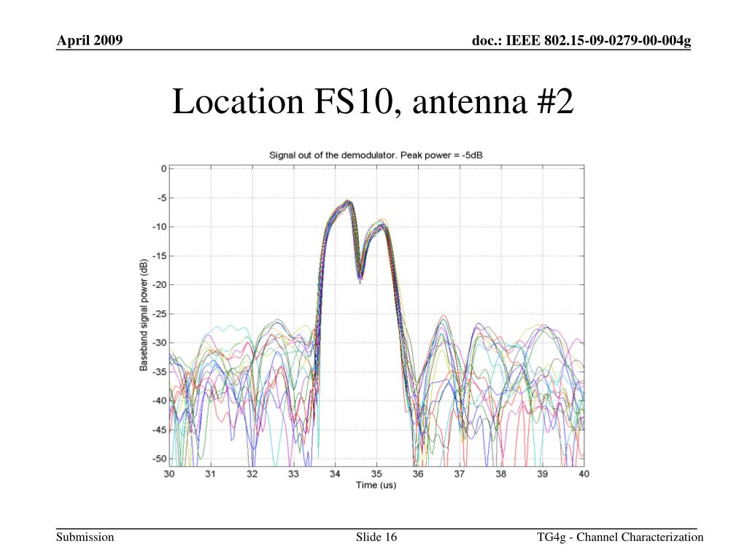Select footer text 'TG4g - Channel Characterization'
This screenshot has width=747, height=560.
(x=620, y=537)
